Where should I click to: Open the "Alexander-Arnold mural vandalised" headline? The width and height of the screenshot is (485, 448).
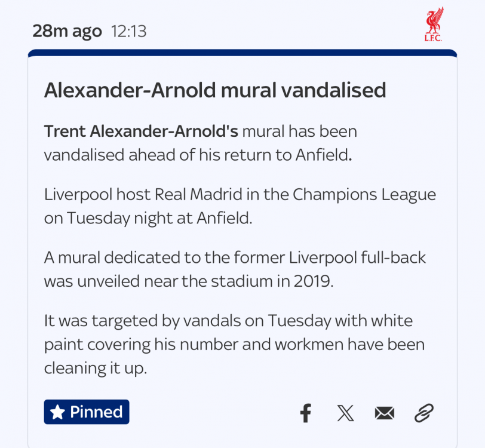215,90
